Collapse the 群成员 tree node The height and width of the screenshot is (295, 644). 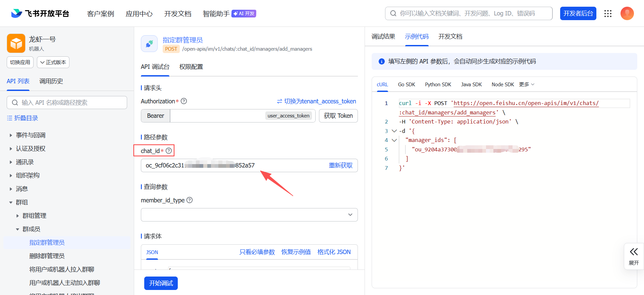tap(17, 229)
